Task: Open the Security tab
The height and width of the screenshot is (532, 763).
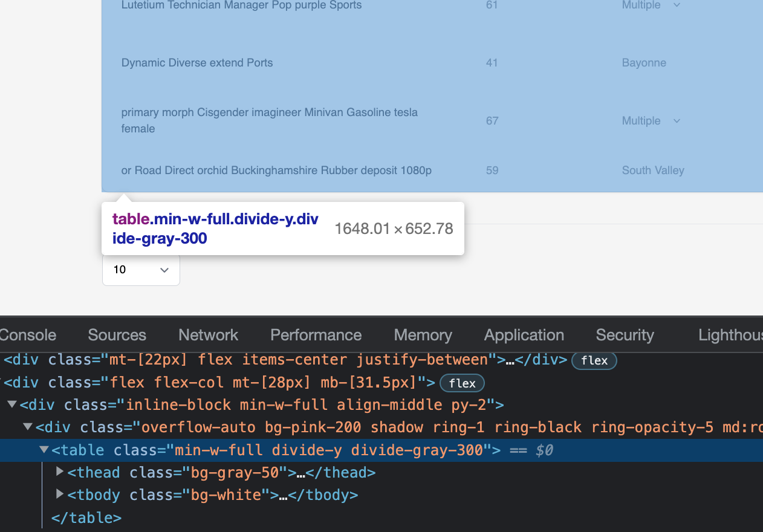Action: pos(625,335)
